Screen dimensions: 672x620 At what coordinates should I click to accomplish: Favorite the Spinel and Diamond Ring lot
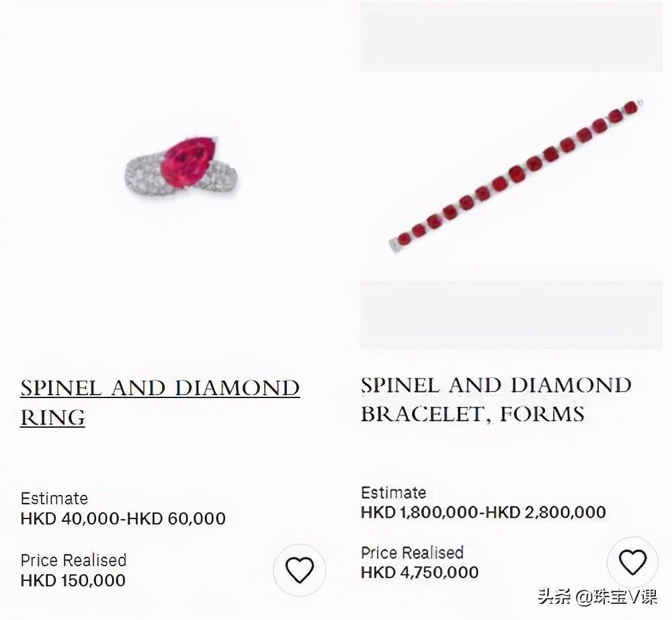pos(300,570)
